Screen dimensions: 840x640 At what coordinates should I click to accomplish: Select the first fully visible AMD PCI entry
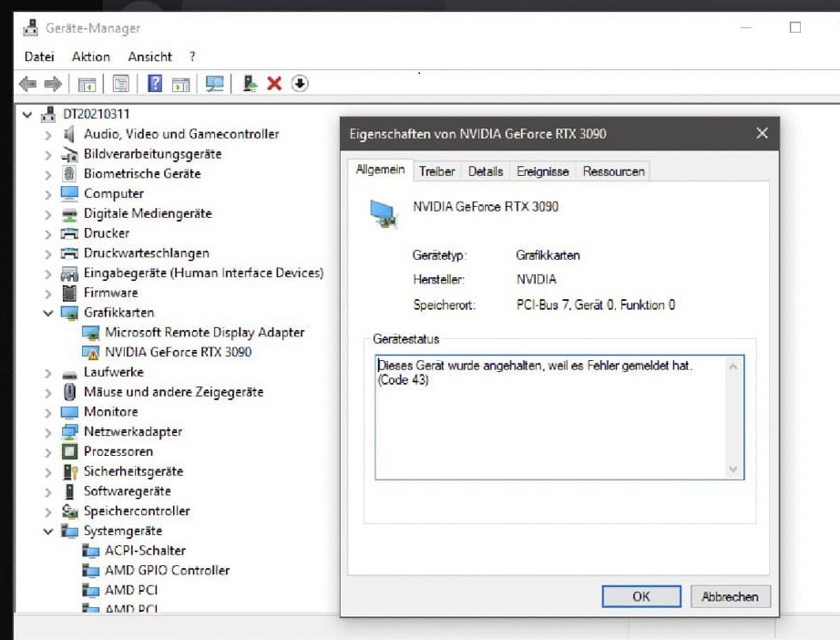coord(131,590)
